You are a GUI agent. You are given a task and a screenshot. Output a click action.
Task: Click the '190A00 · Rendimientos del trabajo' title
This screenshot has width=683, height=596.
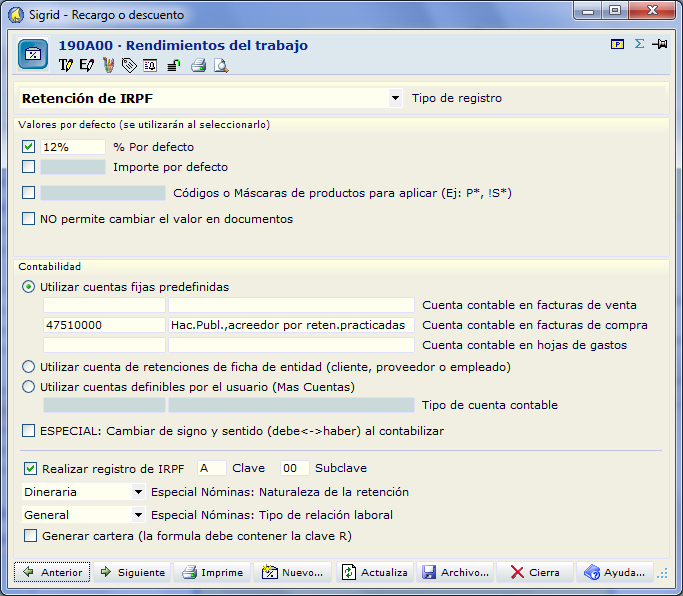coord(183,45)
